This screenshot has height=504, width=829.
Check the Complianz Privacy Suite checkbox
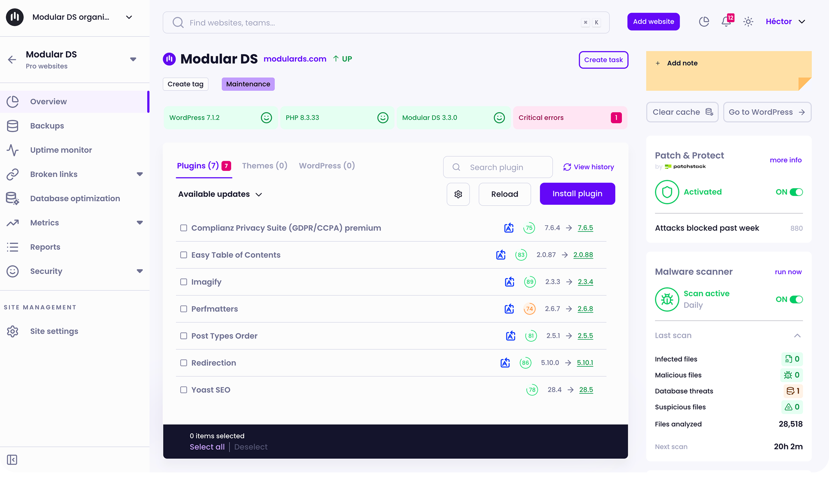[184, 228]
